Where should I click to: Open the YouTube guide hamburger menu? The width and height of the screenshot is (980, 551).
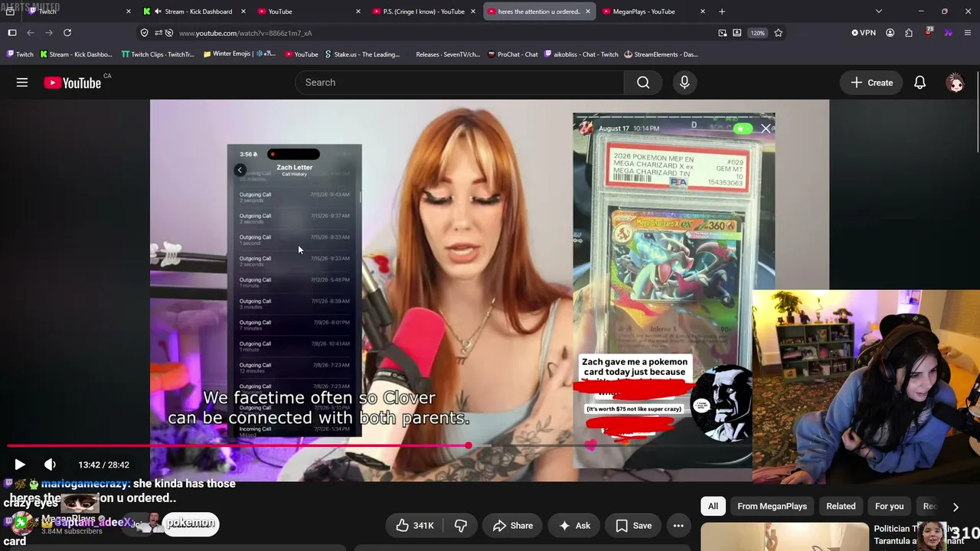pos(22,83)
